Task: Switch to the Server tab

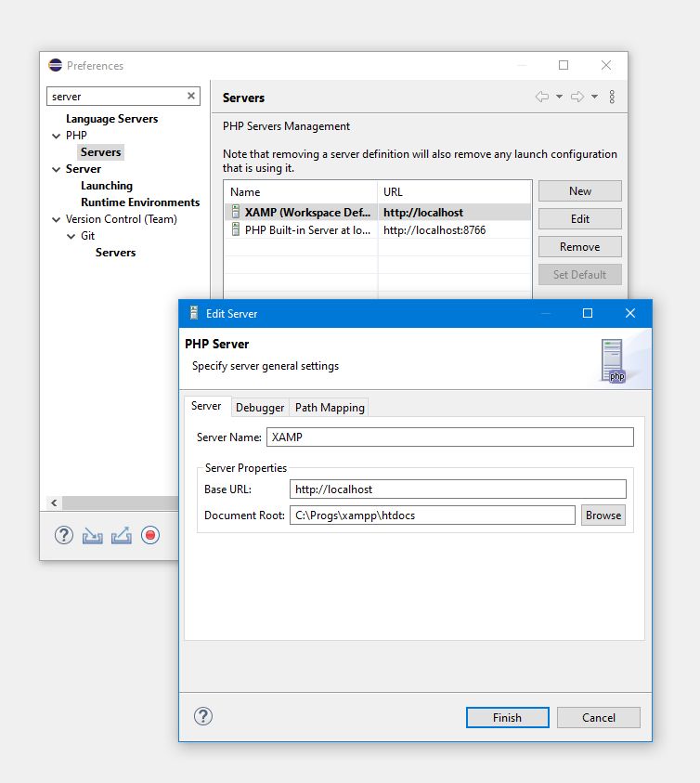Action: point(206,406)
